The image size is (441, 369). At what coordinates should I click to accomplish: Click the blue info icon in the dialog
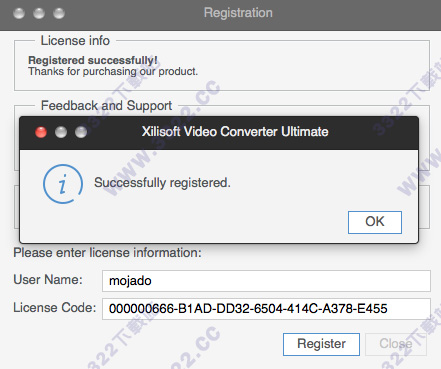tap(63, 184)
